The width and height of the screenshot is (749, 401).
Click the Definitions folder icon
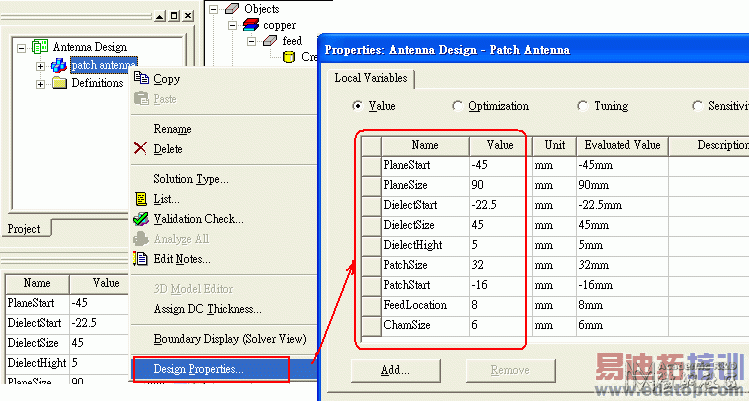pos(59,83)
